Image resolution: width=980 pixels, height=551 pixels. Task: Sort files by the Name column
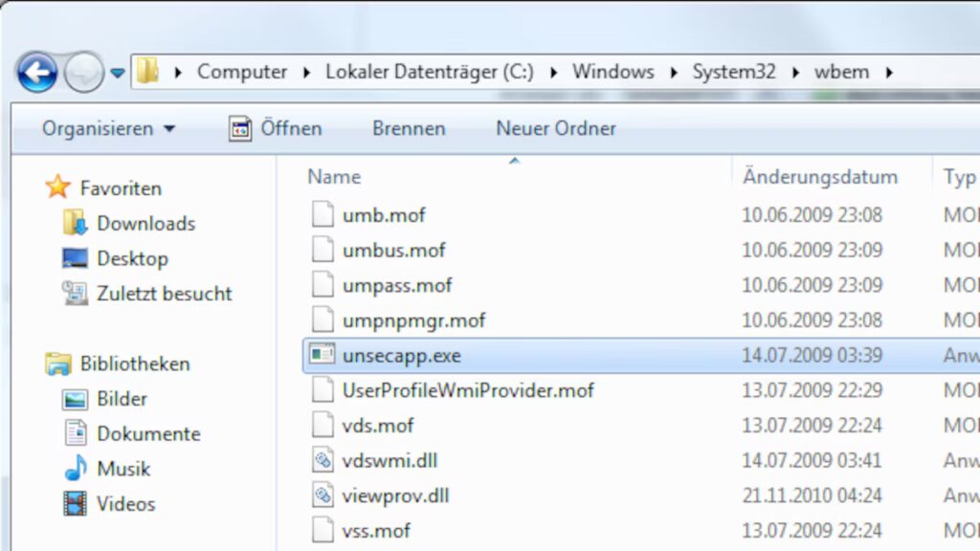333,176
